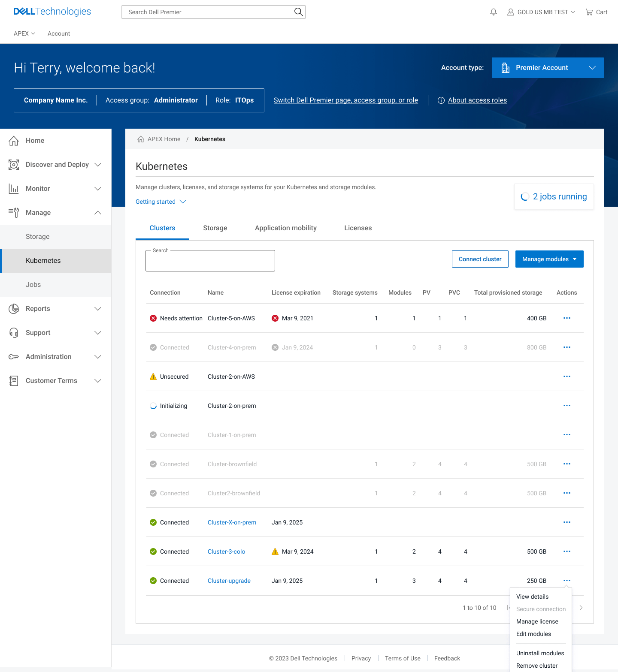Viewport: 618px width, 672px height.
Task: Select Uninstall modules from the actions menu
Action: [540, 653]
